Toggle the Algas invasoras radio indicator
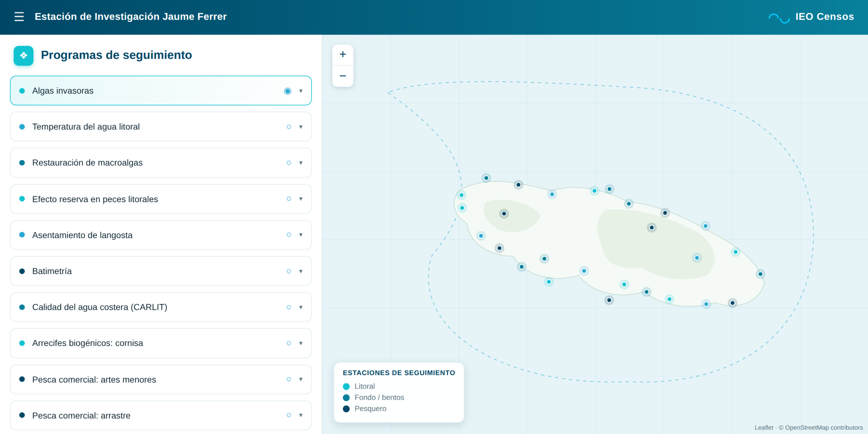This screenshot has height=434, width=868. click(288, 91)
